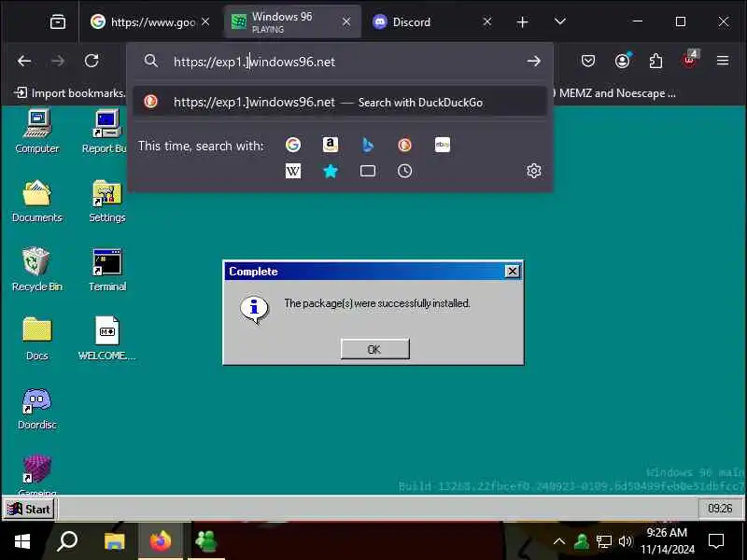Reload the current page
Viewport: 747px width, 560px height.
[x=92, y=61]
